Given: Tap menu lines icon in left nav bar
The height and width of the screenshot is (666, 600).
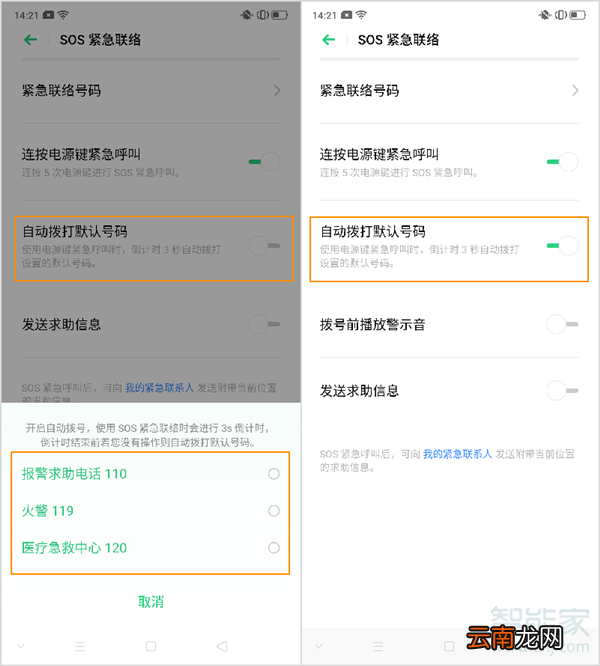Looking at the screenshot, I should click(x=80, y=646).
